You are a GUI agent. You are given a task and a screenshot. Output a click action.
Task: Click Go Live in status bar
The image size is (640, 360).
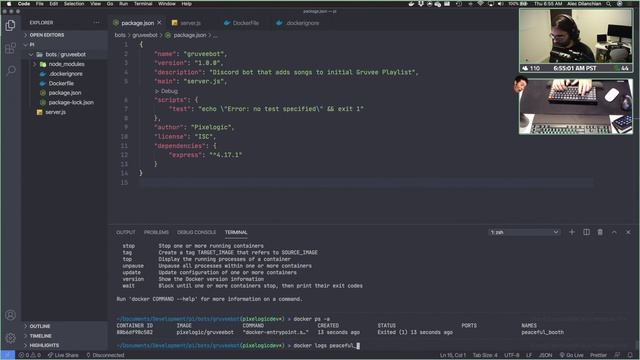click(571, 355)
